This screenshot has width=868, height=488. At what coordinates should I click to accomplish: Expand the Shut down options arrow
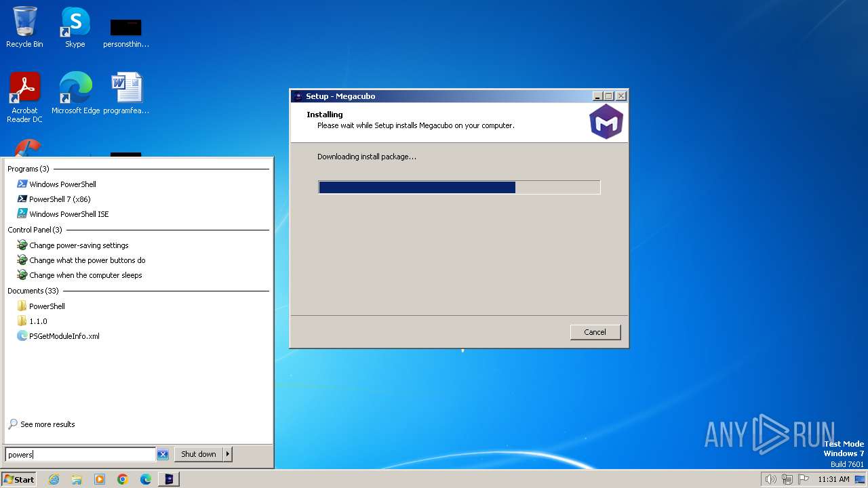click(x=228, y=454)
